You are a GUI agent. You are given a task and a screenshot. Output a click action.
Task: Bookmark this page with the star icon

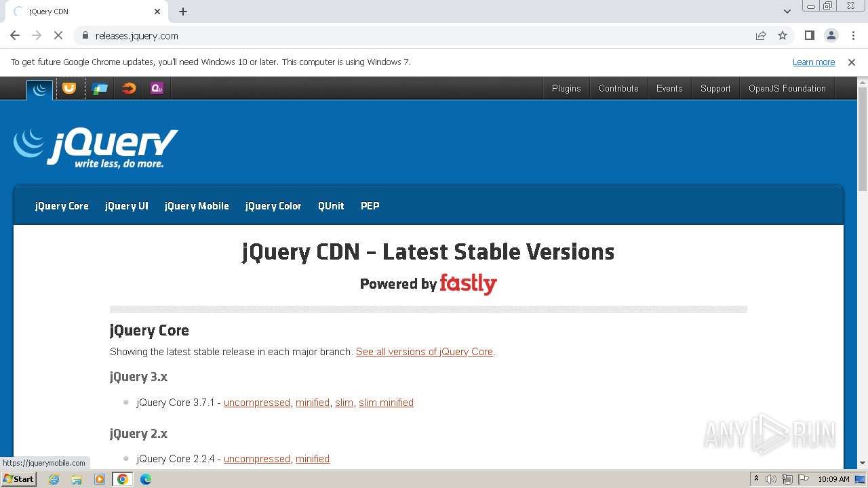coord(783,35)
